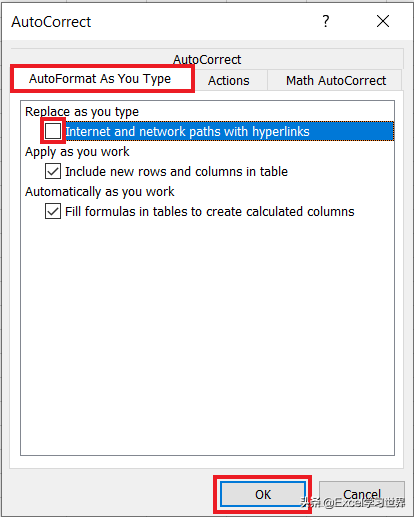Image resolution: width=414 pixels, height=517 pixels.
Task: Go to the Math AutoCorrect tab
Action: 336,80
